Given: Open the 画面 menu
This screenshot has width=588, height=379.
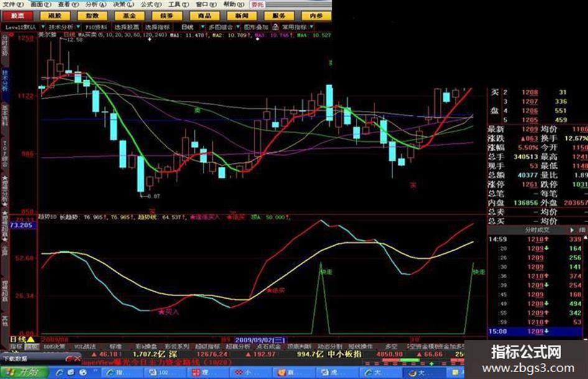Looking at the screenshot, I should coord(41,4).
